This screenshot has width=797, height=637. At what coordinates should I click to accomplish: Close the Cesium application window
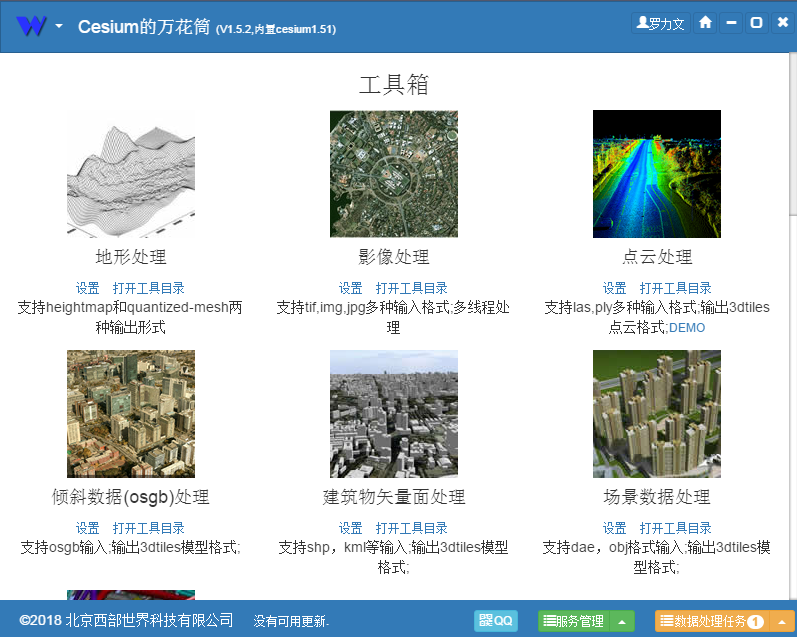tap(783, 23)
